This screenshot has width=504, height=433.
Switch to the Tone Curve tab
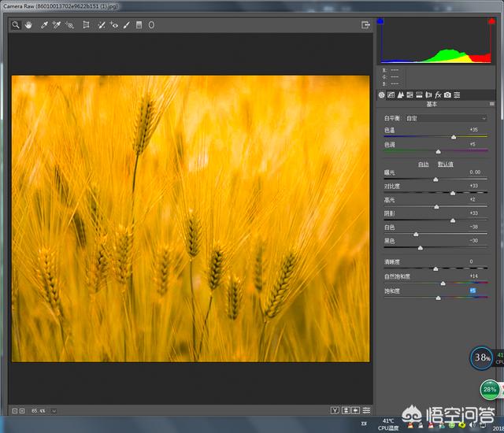pyautogui.click(x=391, y=94)
